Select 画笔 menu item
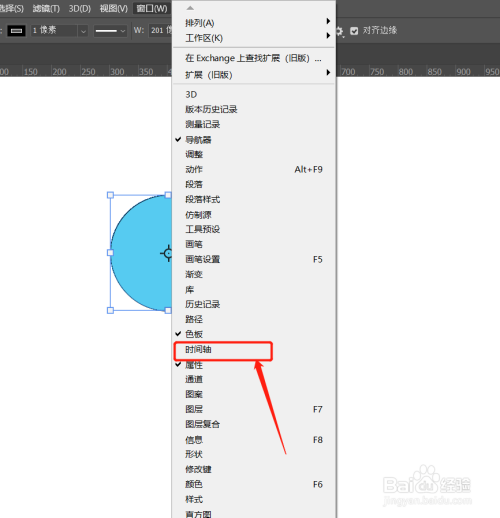The height and width of the screenshot is (518, 500). [254, 244]
